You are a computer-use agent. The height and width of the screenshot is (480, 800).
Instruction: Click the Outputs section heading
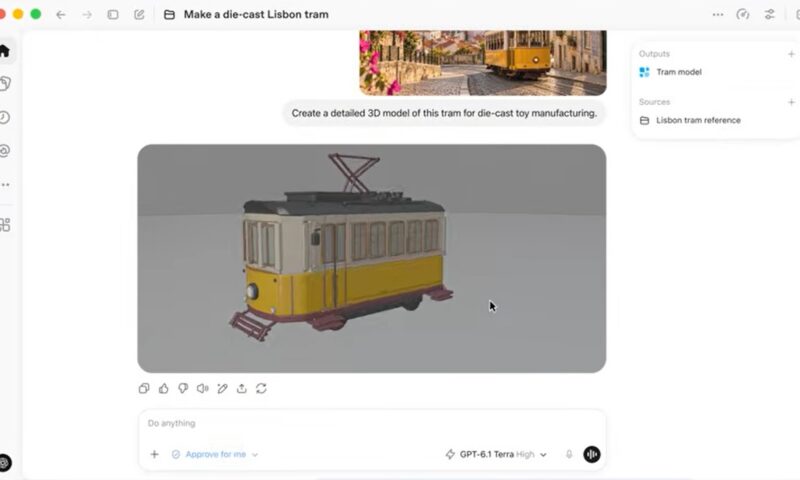pos(654,54)
